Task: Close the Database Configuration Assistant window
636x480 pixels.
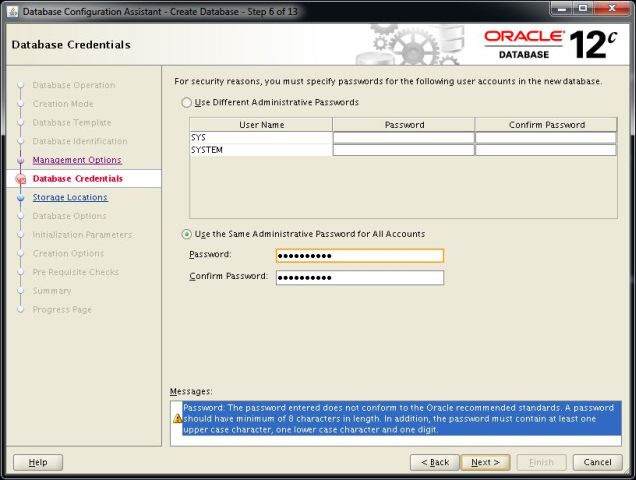Action: tap(612, 9)
